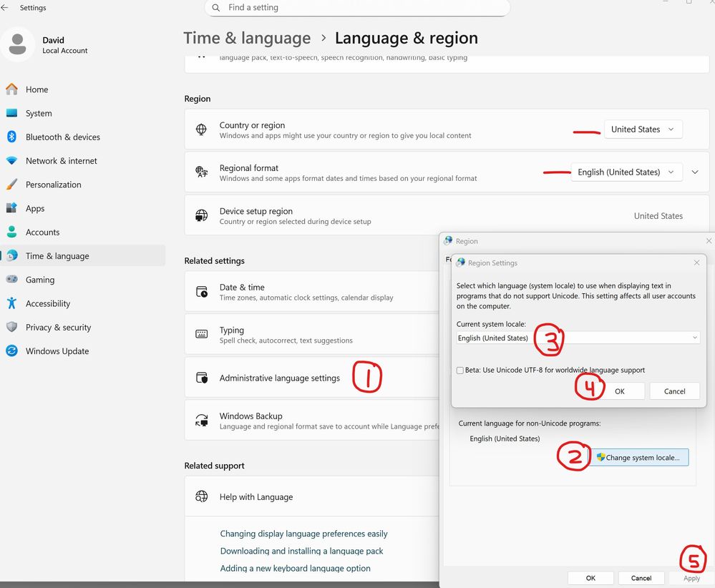Viewport: 715px width, 588px height.
Task: Open Gaming in the sidebar
Action: coord(83,280)
